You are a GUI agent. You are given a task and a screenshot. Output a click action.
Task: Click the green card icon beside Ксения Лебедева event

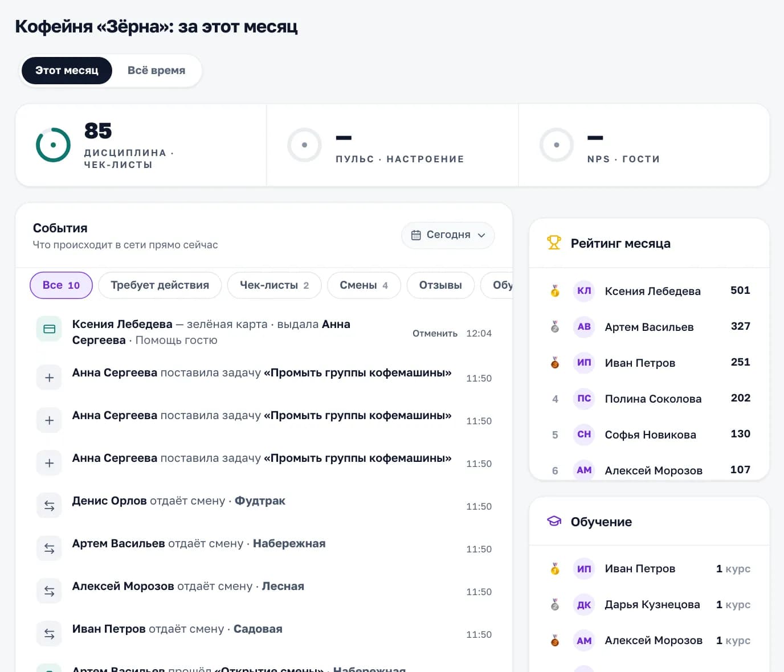point(49,329)
